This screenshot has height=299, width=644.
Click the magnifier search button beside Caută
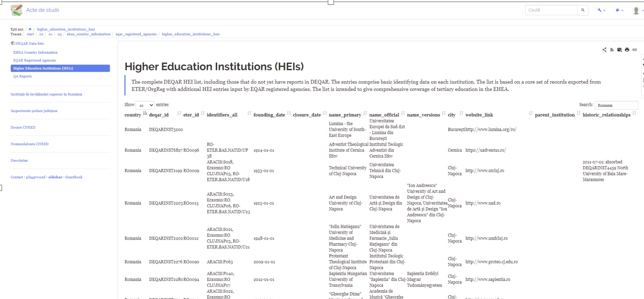pos(583,10)
